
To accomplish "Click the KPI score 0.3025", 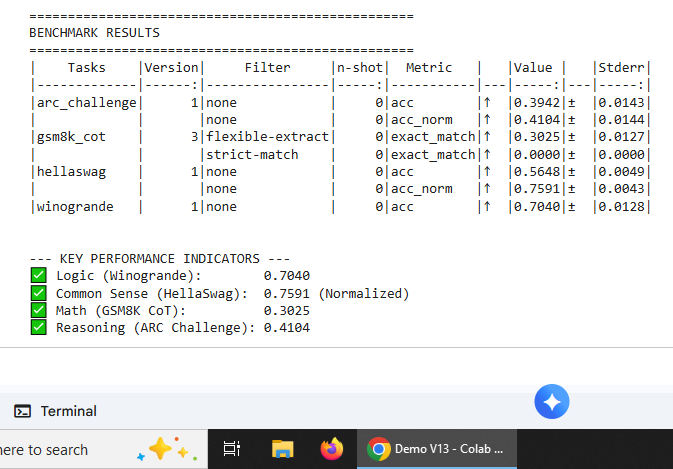I will point(287,311).
